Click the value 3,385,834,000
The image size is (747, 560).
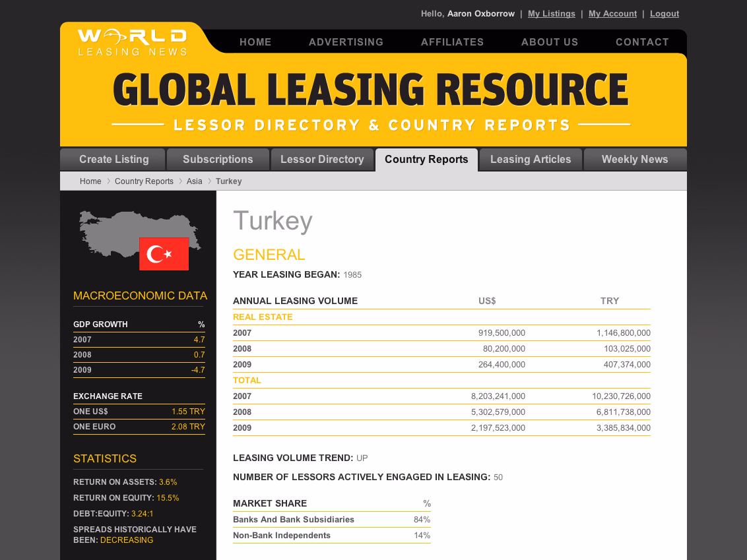(624, 427)
